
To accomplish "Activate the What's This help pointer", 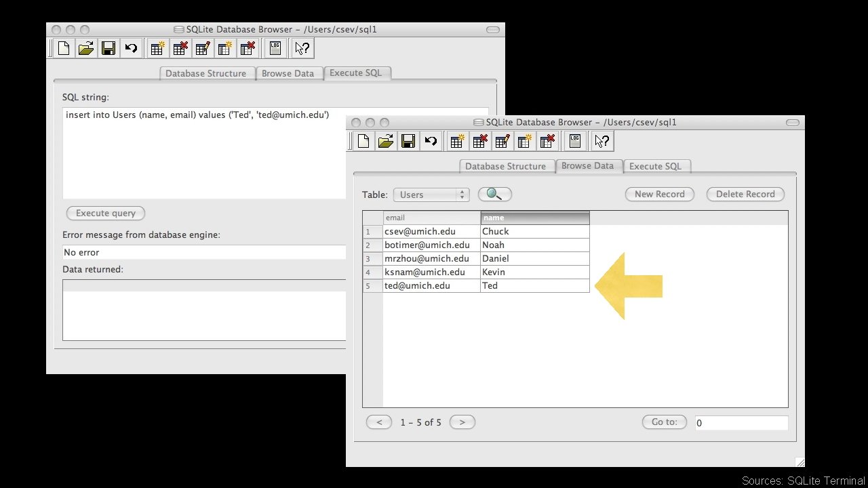I will pyautogui.click(x=601, y=140).
